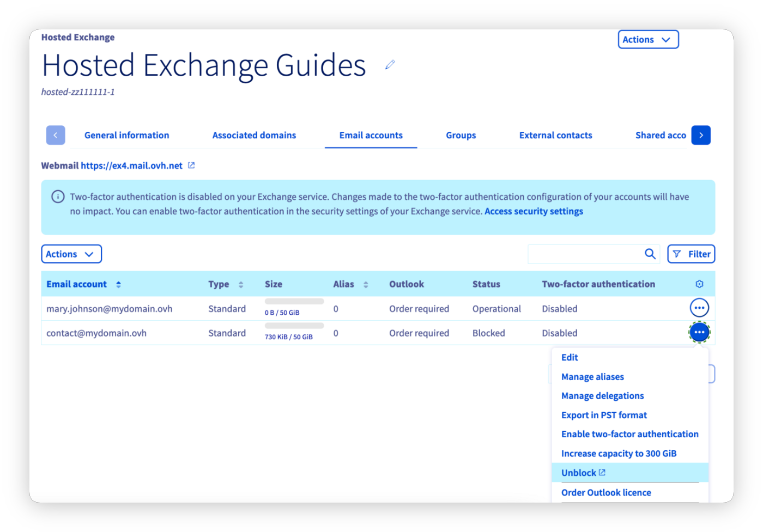Toggle sorting on the Alias column
Screen dimensions: 763x532
(365, 284)
